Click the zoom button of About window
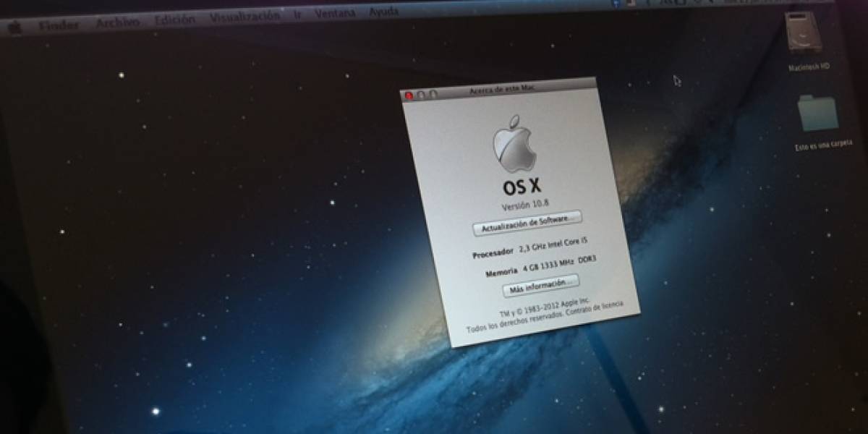The image size is (868, 434). (433, 93)
